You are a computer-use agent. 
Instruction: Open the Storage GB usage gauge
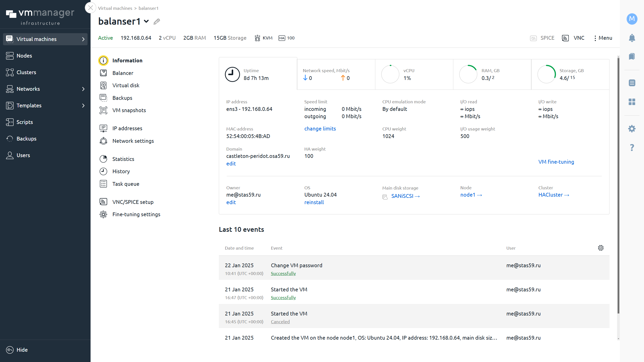(546, 74)
